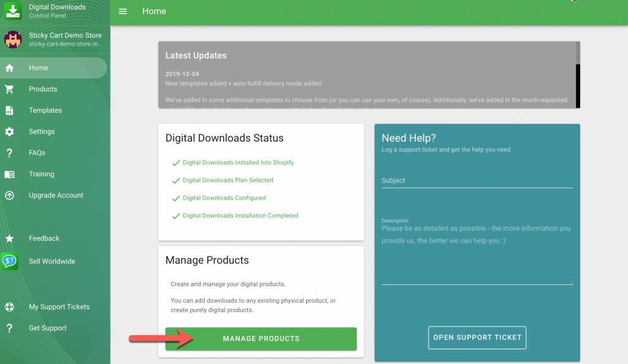Open the Feedback page link
Image resolution: width=628 pixels, height=364 pixels.
55,238
